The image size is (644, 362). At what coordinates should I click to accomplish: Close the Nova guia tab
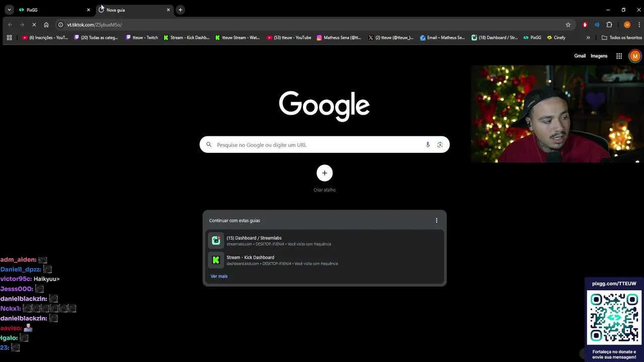168,10
